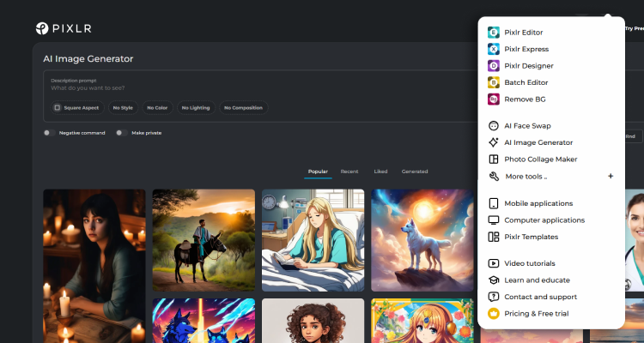
Task: Click the Contact and support question icon
Action: pos(493,297)
